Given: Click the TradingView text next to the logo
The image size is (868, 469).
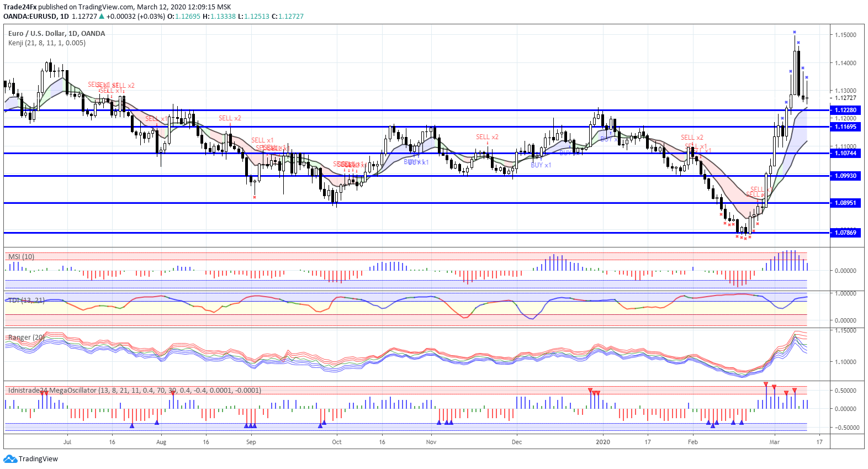Looking at the screenshot, I should coord(38,459).
